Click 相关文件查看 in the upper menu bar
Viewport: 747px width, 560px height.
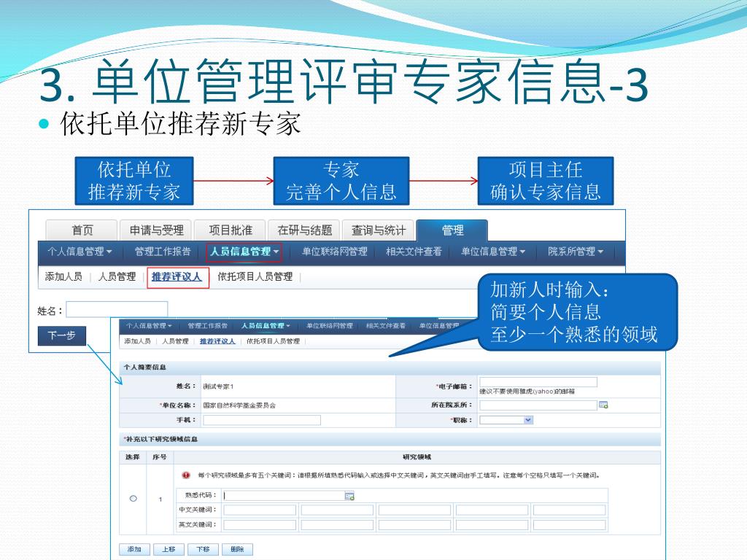414,252
